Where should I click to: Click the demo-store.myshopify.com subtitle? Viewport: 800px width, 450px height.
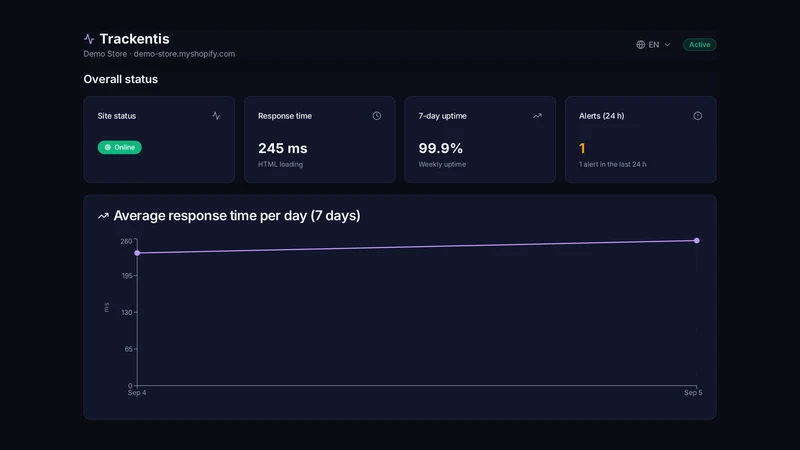pyautogui.click(x=184, y=54)
